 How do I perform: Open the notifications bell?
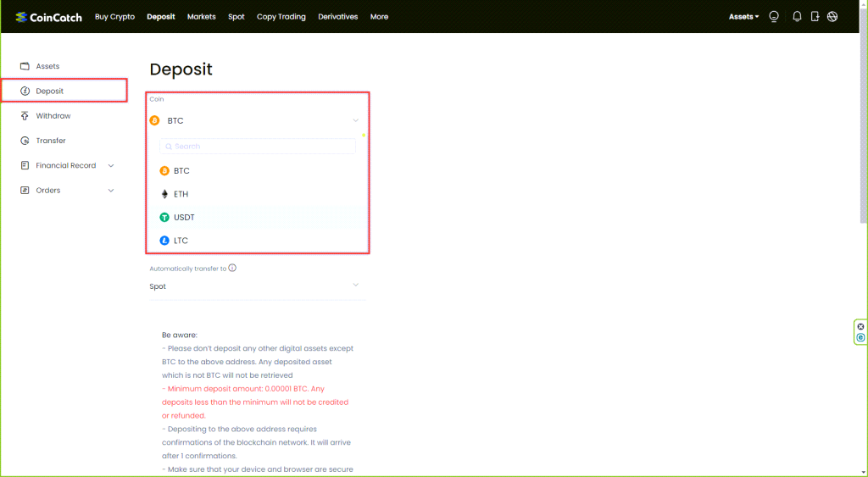(797, 16)
